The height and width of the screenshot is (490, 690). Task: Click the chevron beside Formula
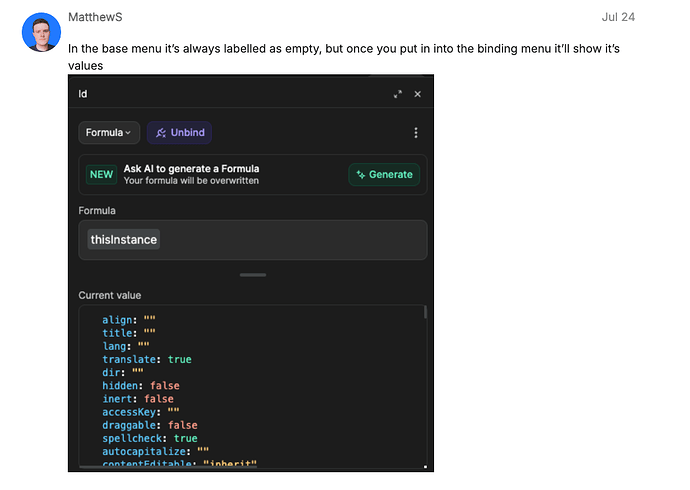pos(128,133)
